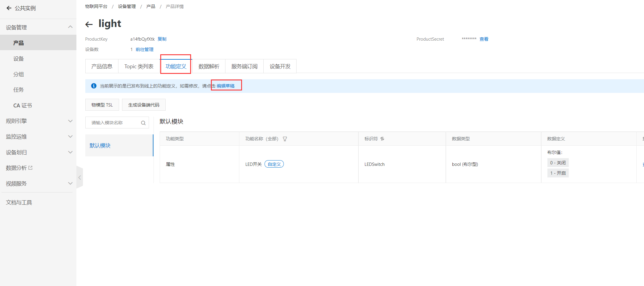Click the info icon in the blue notice bar
Image resolution: width=644 pixels, height=286 pixels.
94,86
